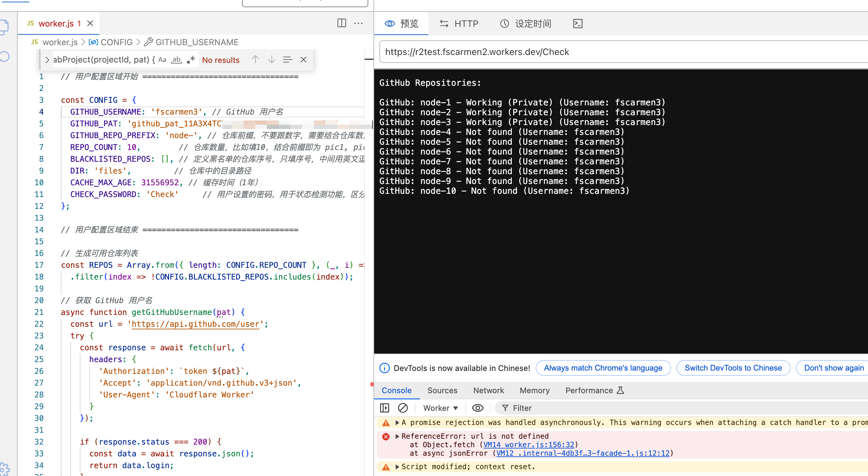Expand the replace field chevron
Image resolution: width=868 pixels, height=476 pixels.
(47, 60)
